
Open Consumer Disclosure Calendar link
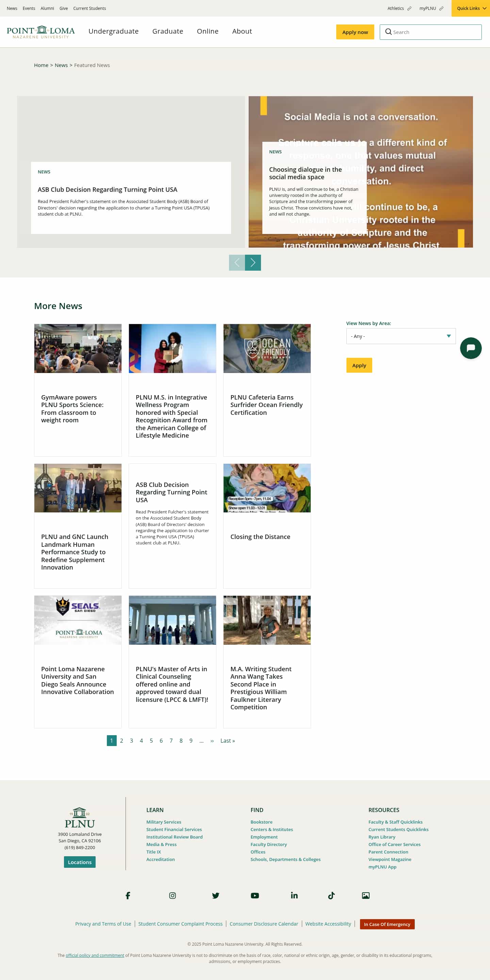coord(264,924)
